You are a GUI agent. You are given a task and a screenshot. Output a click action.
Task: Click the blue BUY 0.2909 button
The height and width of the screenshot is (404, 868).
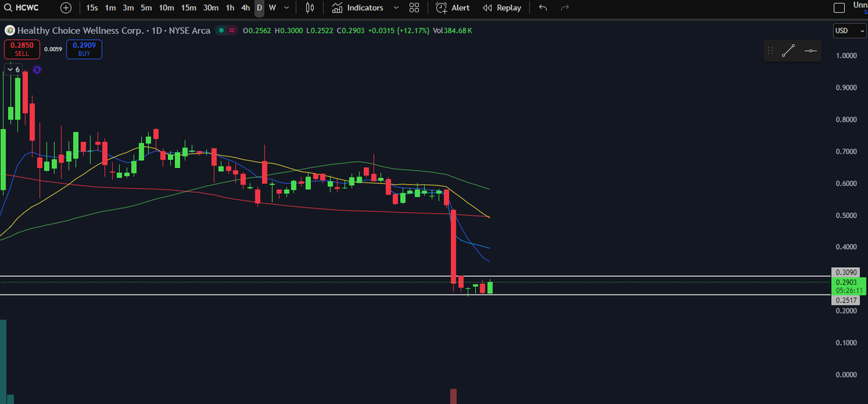tap(85, 49)
